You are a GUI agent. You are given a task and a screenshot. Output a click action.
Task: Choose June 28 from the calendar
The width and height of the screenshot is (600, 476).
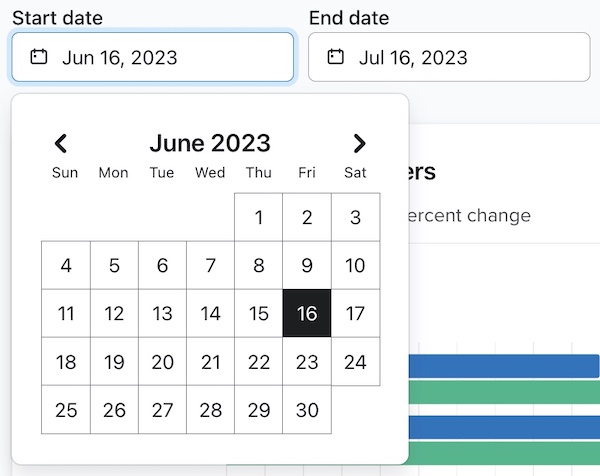pyautogui.click(x=210, y=410)
